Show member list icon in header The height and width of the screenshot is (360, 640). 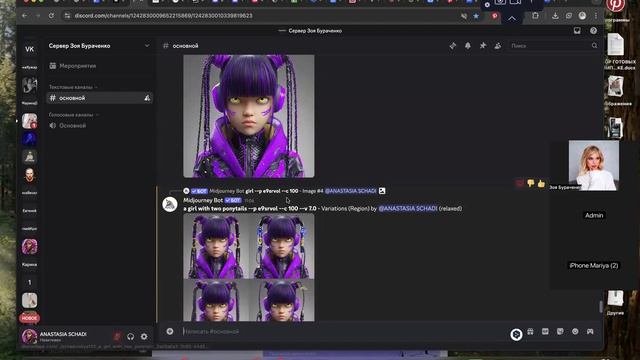498,46
